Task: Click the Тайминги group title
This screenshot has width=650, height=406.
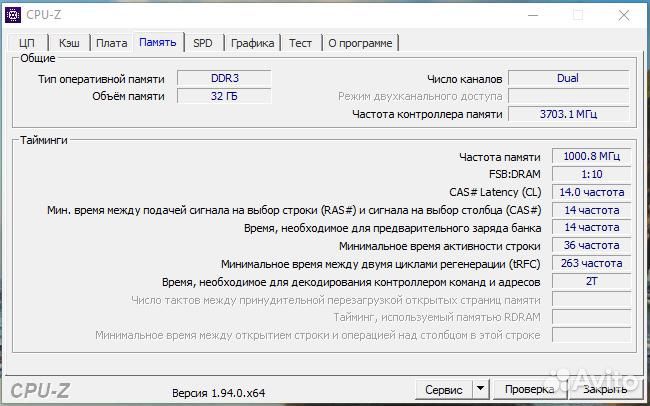Action: point(44,140)
